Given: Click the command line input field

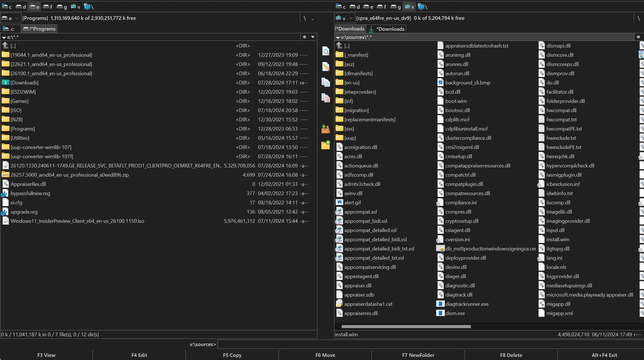Looking at the screenshot, I should pyautogui.click(x=430, y=344).
